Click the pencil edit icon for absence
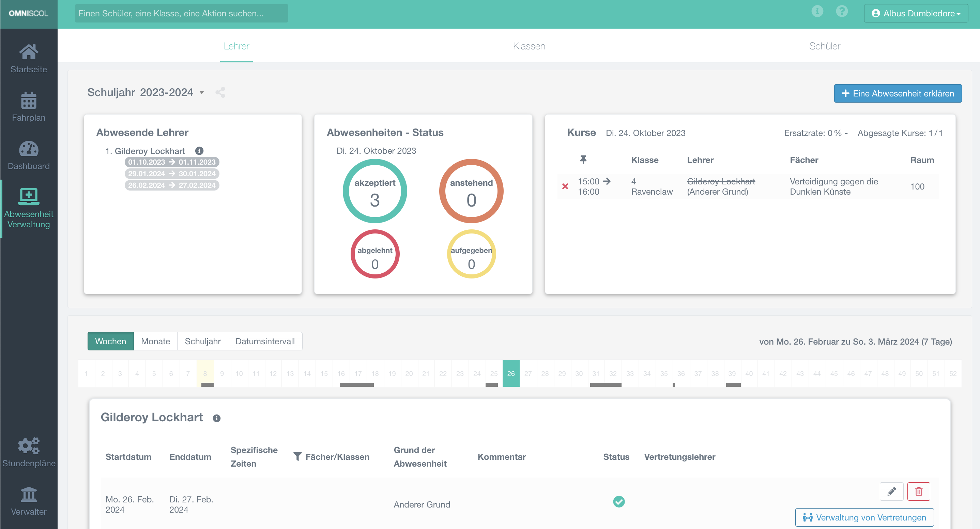The image size is (980, 529). tap(891, 491)
